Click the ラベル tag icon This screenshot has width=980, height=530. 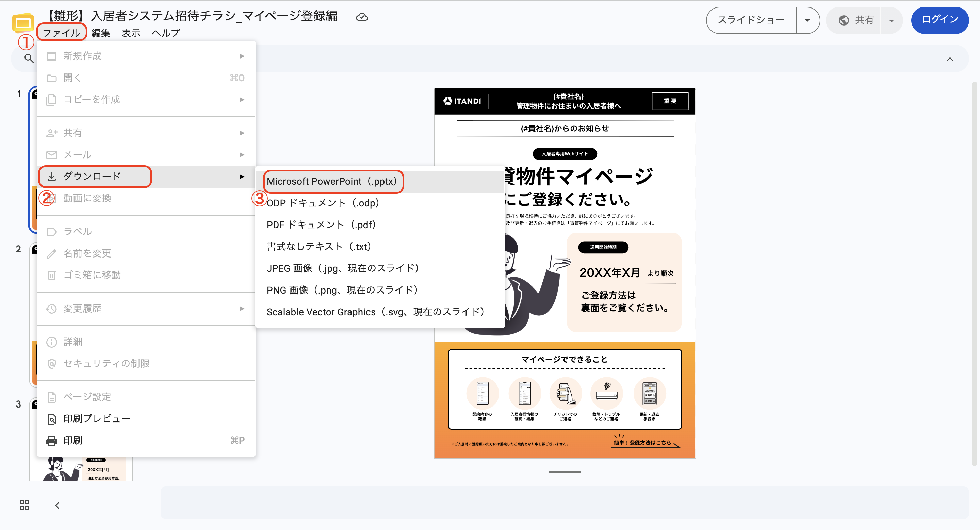52,232
